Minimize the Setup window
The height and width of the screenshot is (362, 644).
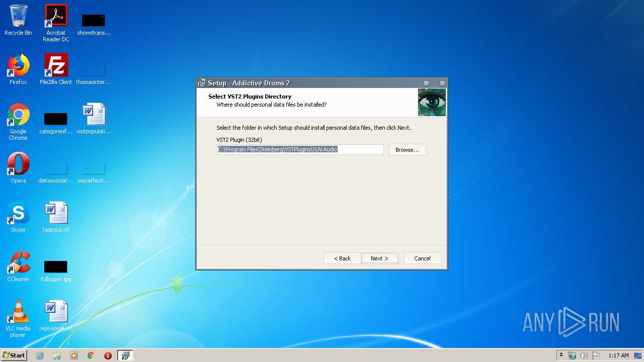(x=427, y=83)
